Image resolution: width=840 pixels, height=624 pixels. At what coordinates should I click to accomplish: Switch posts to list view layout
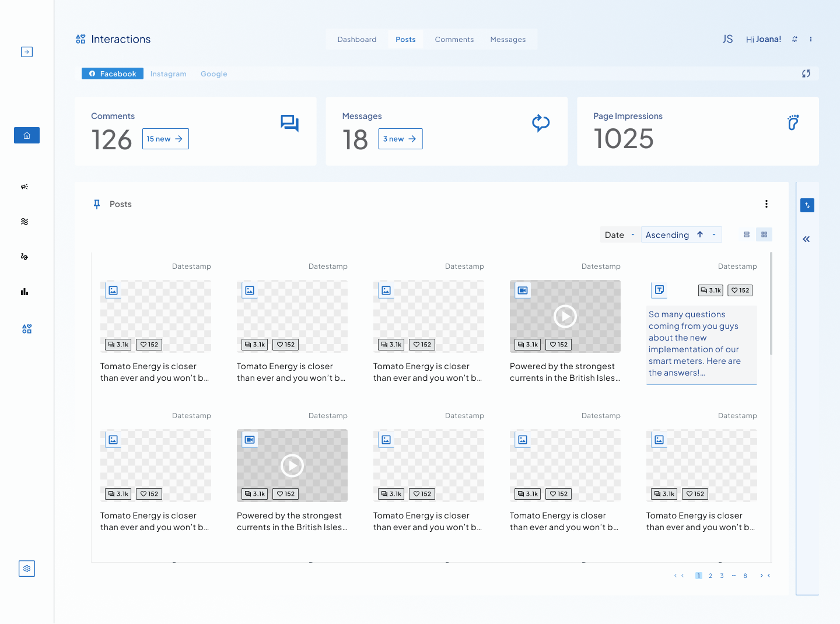[x=746, y=234]
